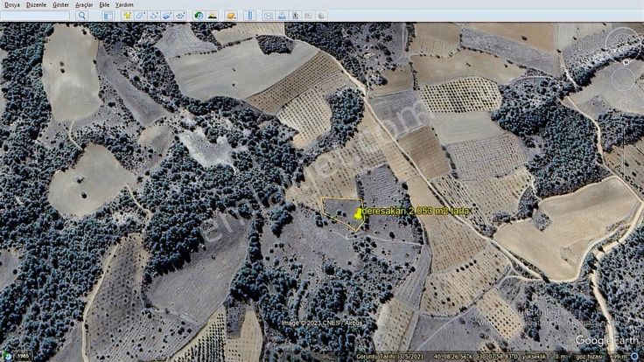Toggle historical imagery clock button
Screen dimensions: 644x362
(x=199, y=16)
